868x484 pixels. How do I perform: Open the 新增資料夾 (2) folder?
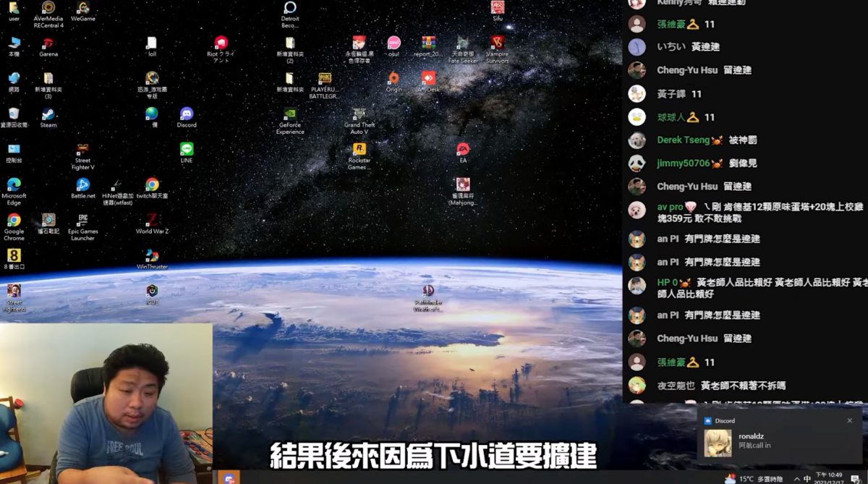tap(290, 50)
